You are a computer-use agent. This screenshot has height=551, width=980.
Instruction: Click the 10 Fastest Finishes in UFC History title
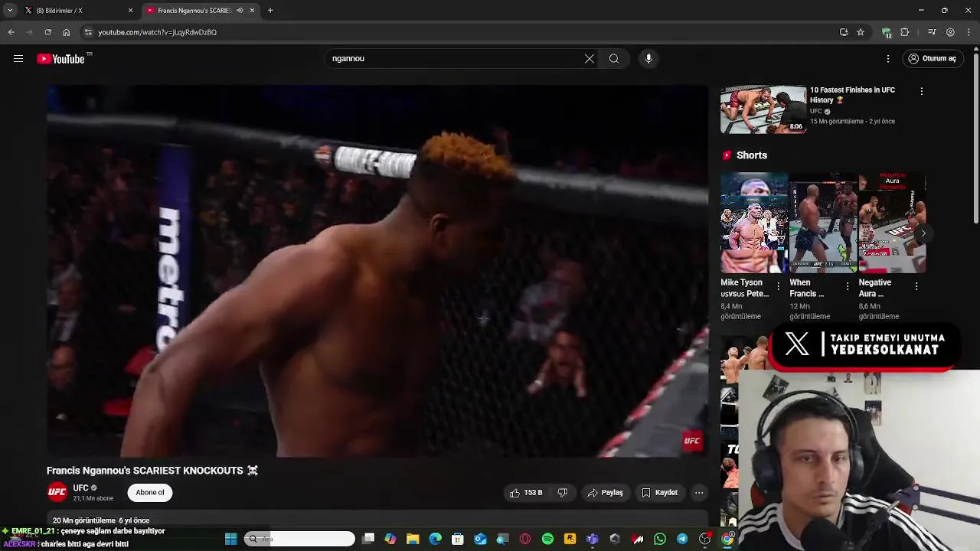click(x=852, y=95)
